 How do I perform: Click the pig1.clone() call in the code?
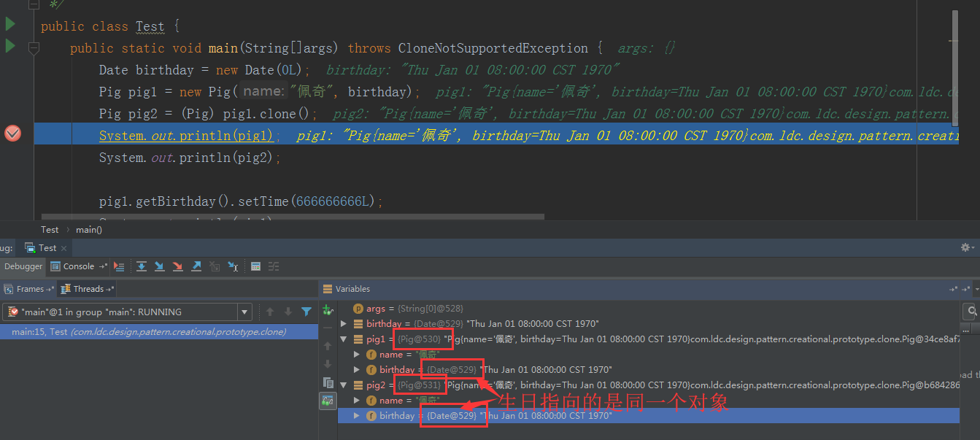tap(267, 114)
